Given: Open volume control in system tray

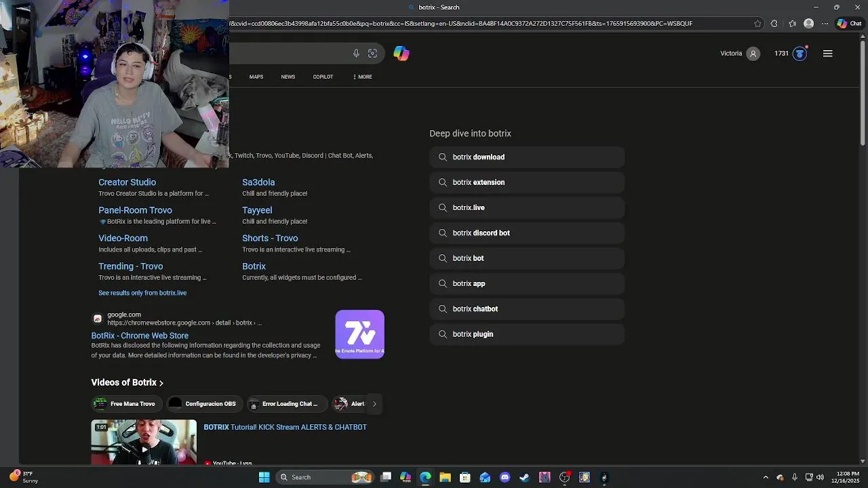Looking at the screenshot, I should click(820, 477).
